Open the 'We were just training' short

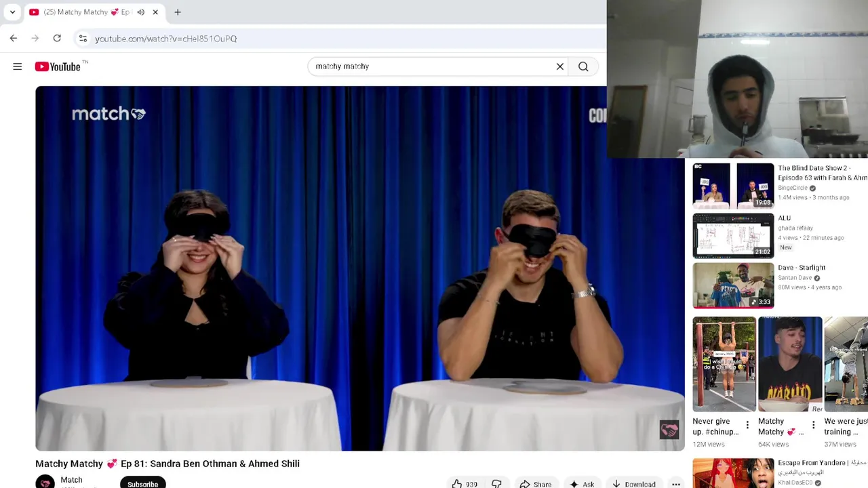click(x=846, y=364)
